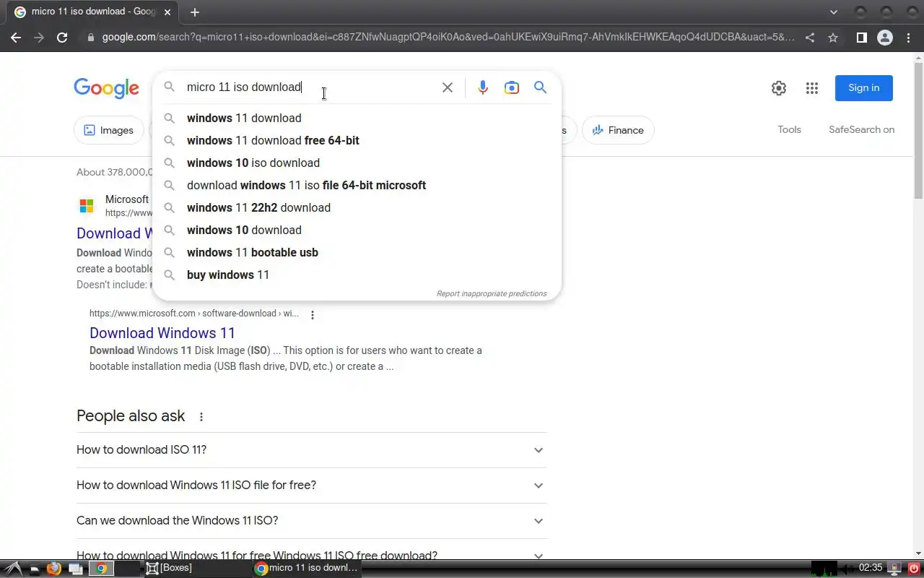The image size is (924, 578).
Task: Click inside the Google search text field
Action: pyautogui.click(x=309, y=87)
